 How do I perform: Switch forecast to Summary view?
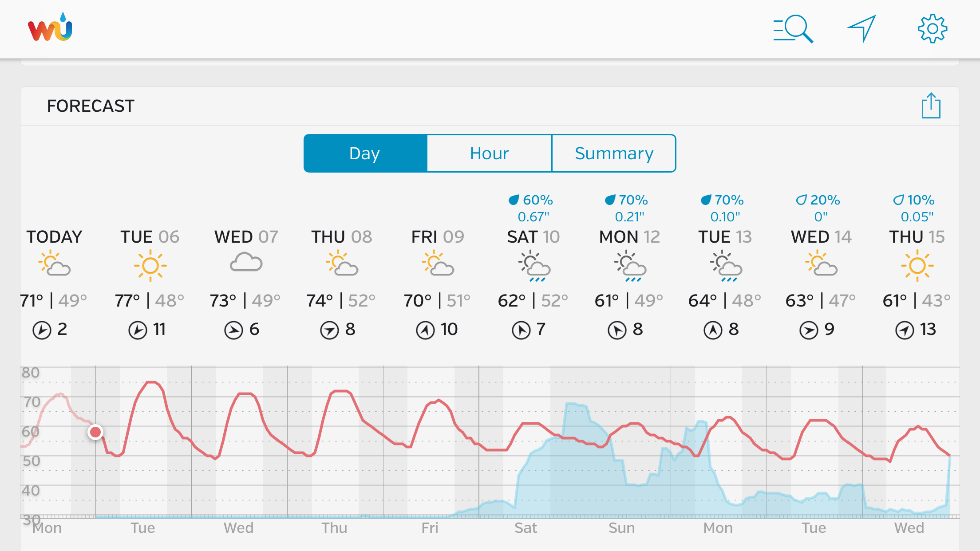click(x=614, y=153)
